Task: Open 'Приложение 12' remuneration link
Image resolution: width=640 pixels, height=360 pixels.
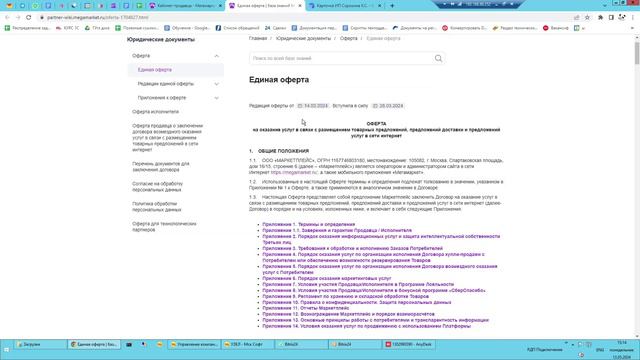Action: coord(348,314)
